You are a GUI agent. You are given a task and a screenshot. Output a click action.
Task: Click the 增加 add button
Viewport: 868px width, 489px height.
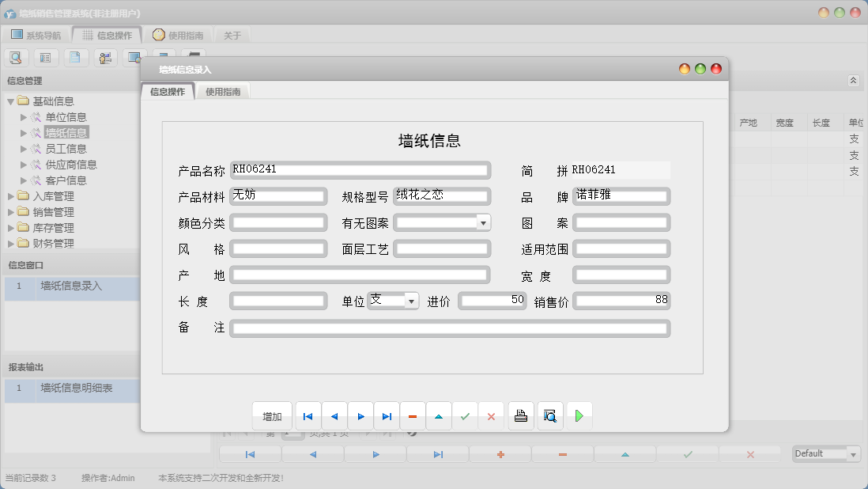271,415
